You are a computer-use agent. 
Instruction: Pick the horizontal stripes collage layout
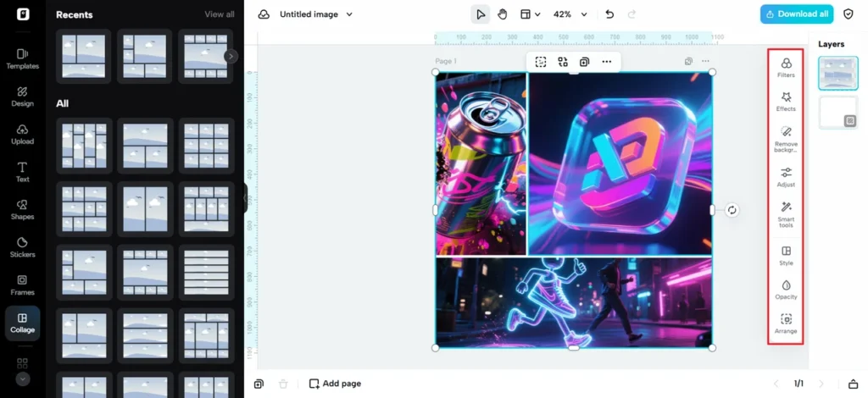[206, 273]
